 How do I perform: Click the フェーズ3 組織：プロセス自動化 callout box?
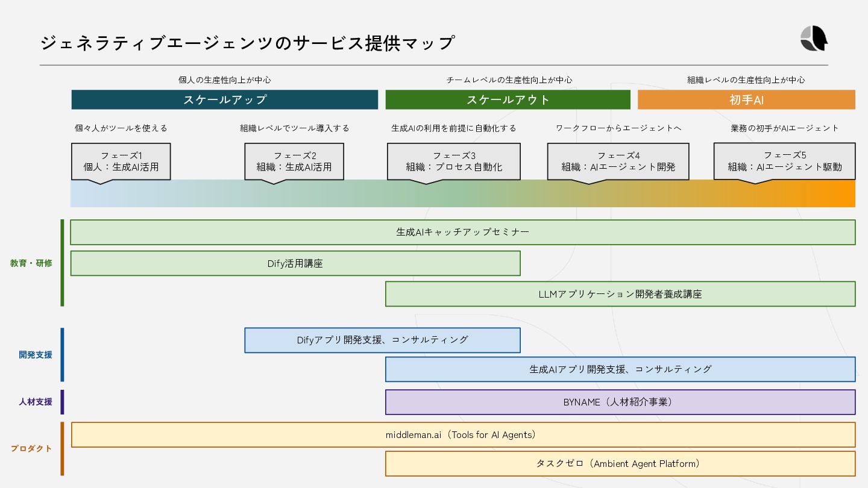(454, 161)
